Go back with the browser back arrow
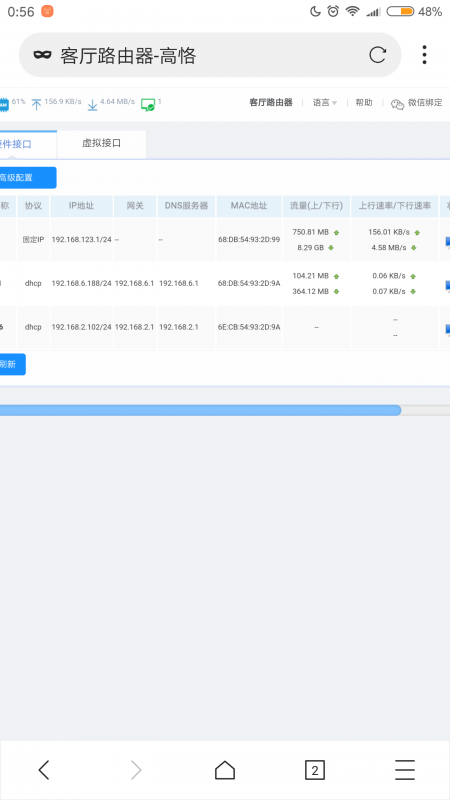This screenshot has width=450, height=800. [x=44, y=769]
